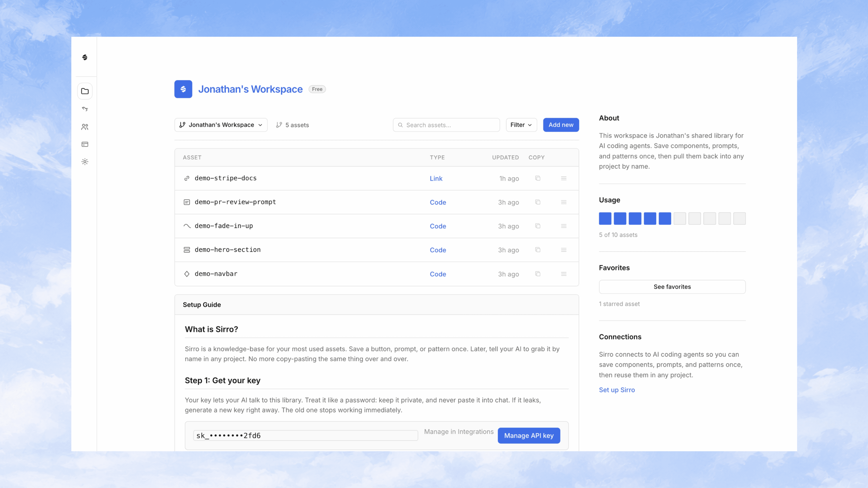Copy the demo-navbar asset
This screenshot has width=868, height=488.
538,274
